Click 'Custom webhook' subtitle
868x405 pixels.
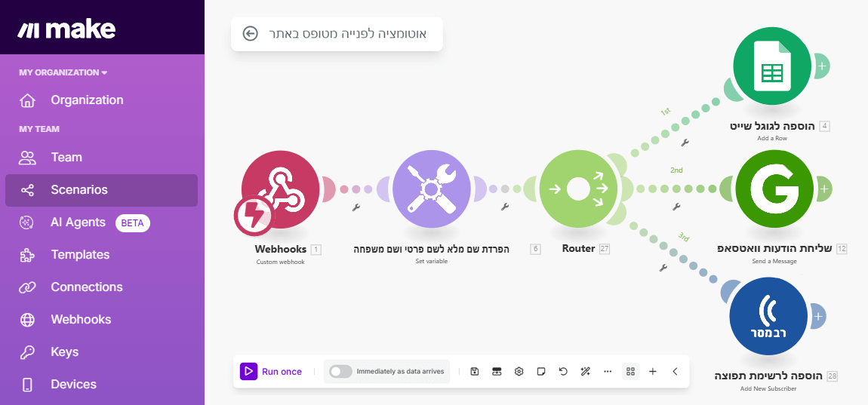(x=280, y=262)
